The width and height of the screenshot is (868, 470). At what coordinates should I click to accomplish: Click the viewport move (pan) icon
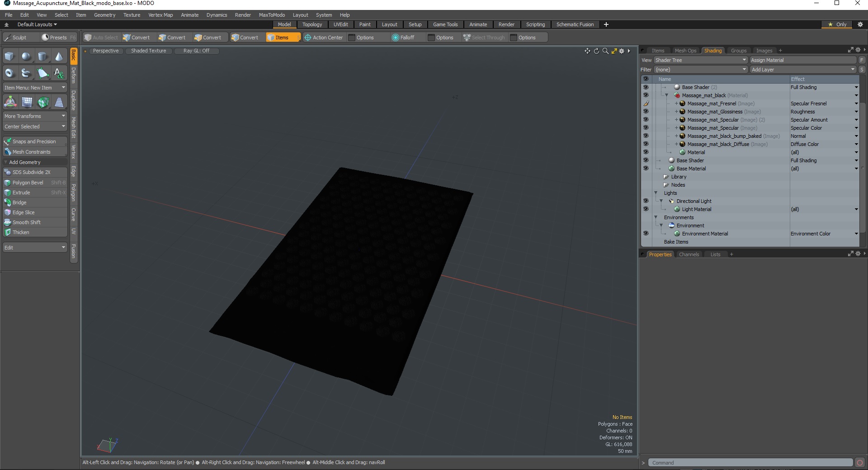(587, 51)
